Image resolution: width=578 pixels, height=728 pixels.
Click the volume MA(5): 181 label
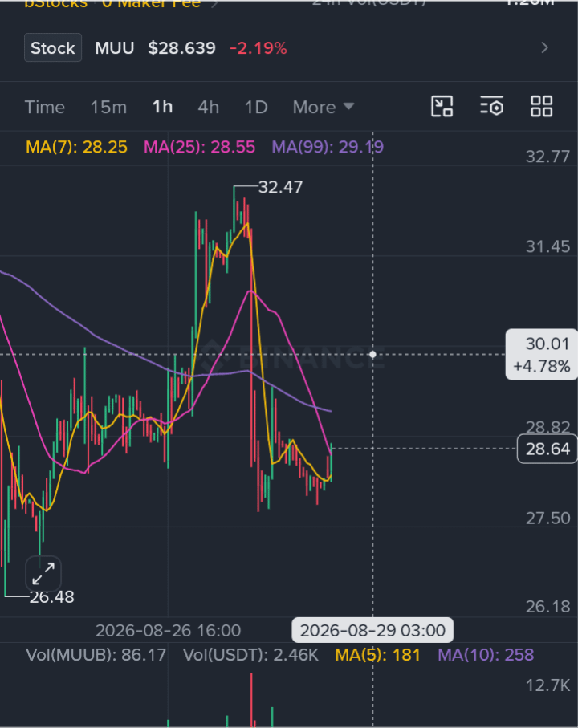click(377, 655)
